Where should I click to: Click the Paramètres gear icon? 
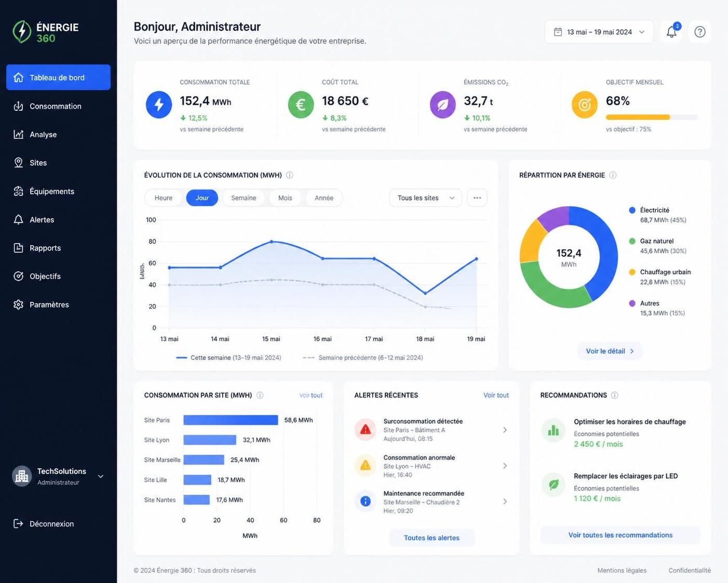[x=18, y=304]
